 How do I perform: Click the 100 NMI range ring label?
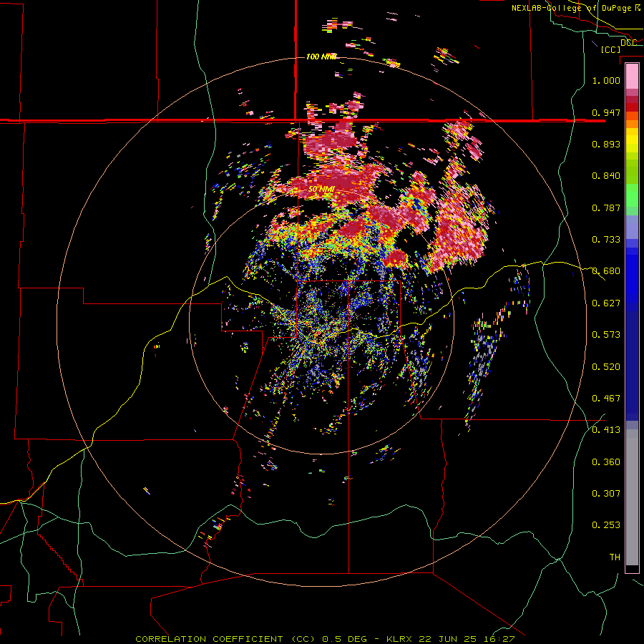coord(321,57)
